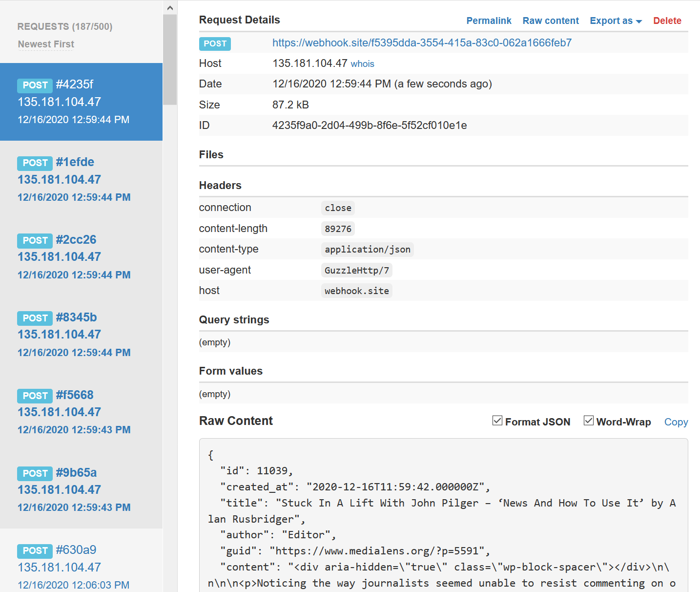Viewport: 700px width, 592px height.
Task: Click the JSON "guid" medialens URL line
Action: pyautogui.click(x=355, y=551)
